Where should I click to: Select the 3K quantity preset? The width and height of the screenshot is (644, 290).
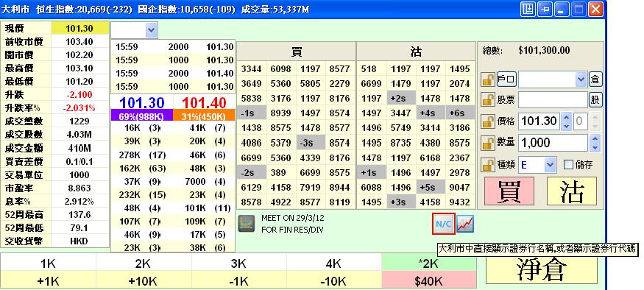238,264
